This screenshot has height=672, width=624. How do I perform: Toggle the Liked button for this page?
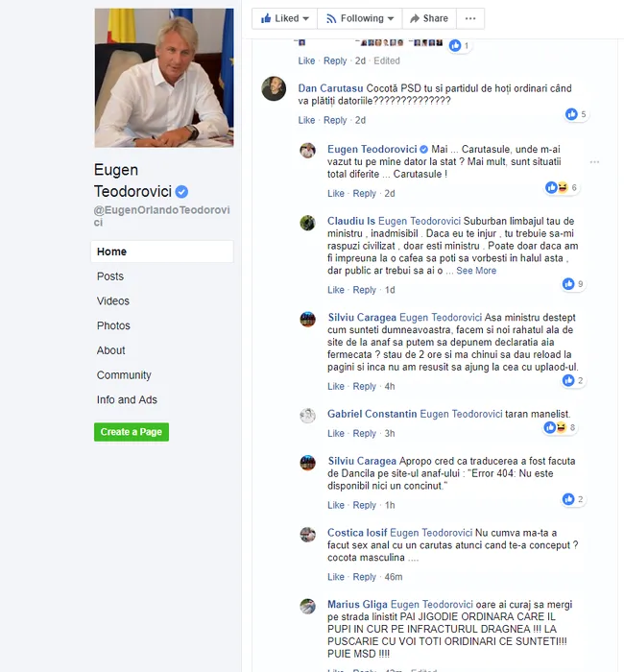284,18
